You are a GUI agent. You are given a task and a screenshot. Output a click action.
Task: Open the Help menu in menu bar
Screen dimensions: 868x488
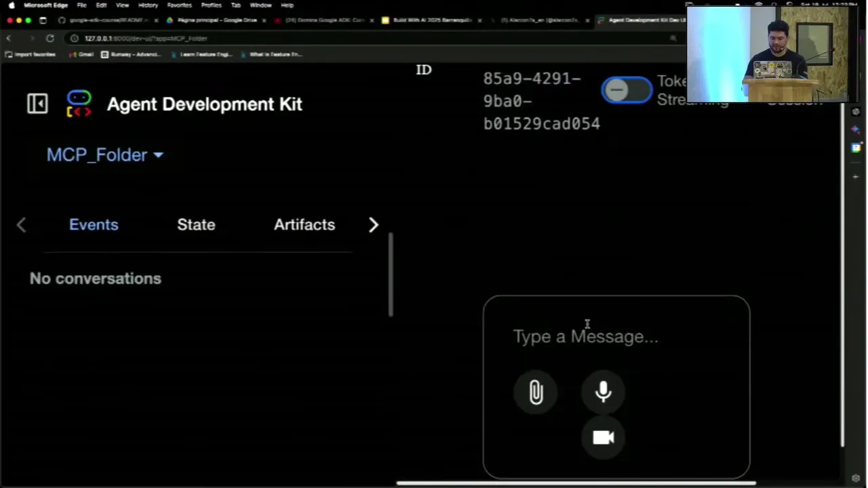(287, 5)
